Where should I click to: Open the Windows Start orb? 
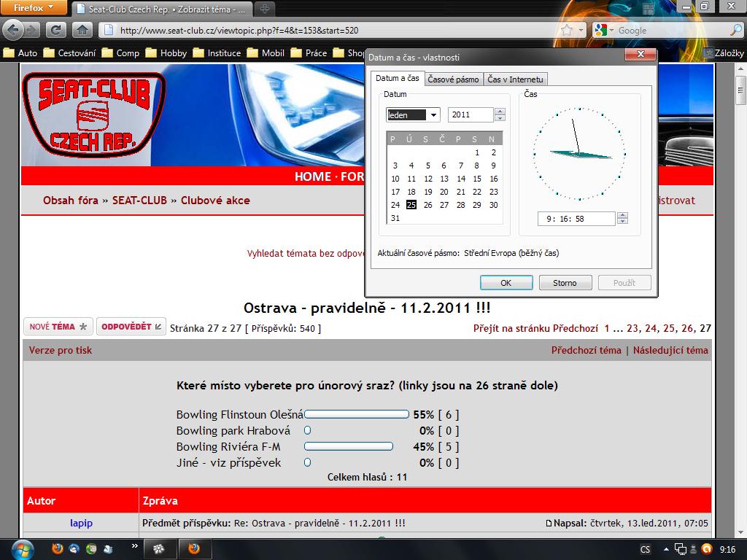coord(23,549)
